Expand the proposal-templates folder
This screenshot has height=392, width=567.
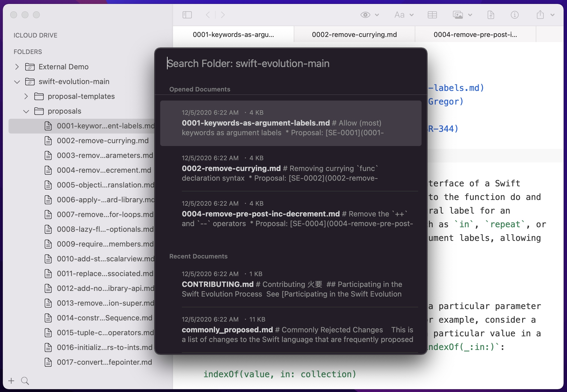tap(26, 96)
